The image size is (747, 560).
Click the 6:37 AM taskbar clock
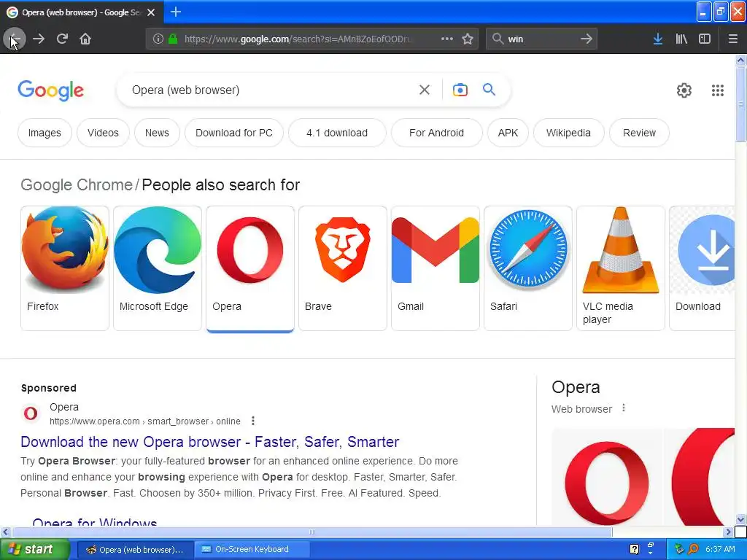[x=720, y=549]
